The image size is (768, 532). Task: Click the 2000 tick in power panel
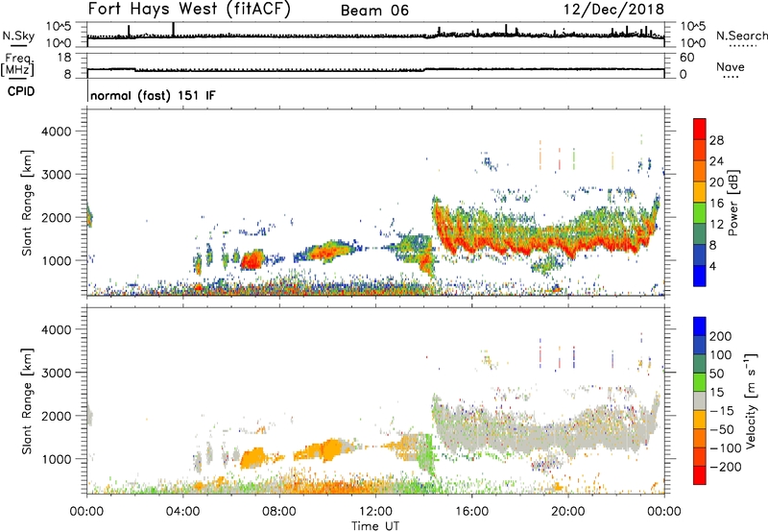56,217
